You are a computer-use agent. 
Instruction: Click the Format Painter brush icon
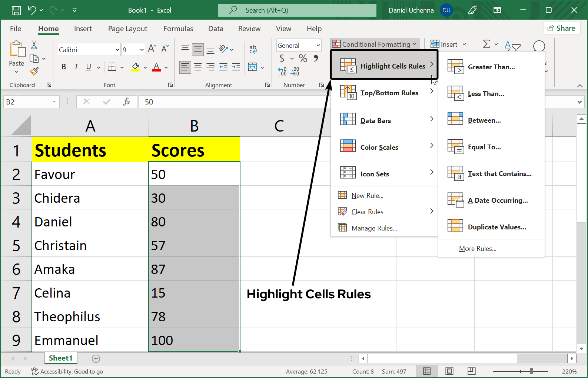tap(34, 71)
